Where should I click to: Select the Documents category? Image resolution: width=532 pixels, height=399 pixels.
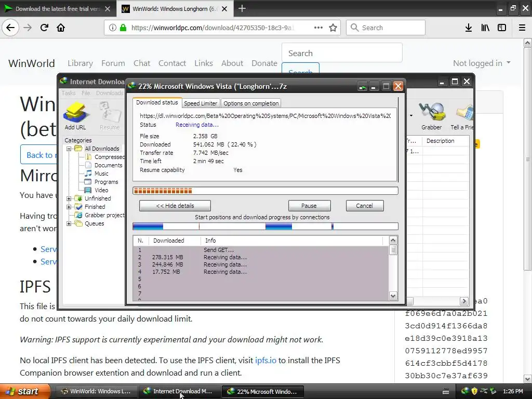(108, 165)
